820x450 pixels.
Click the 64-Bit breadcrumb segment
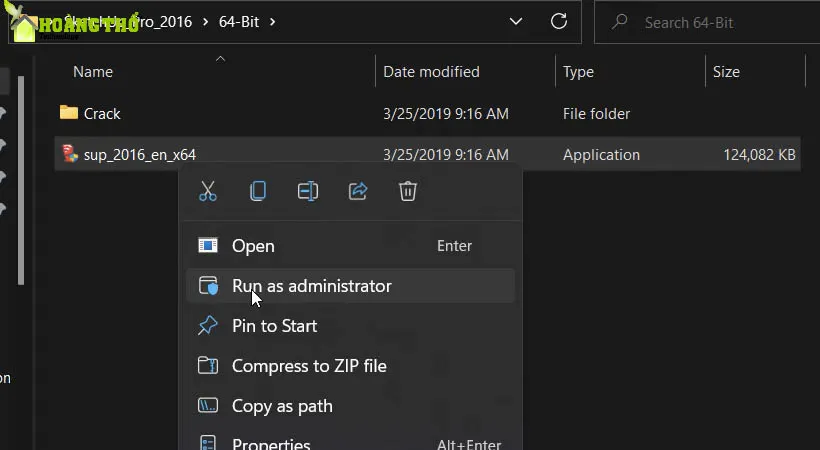pos(239,22)
